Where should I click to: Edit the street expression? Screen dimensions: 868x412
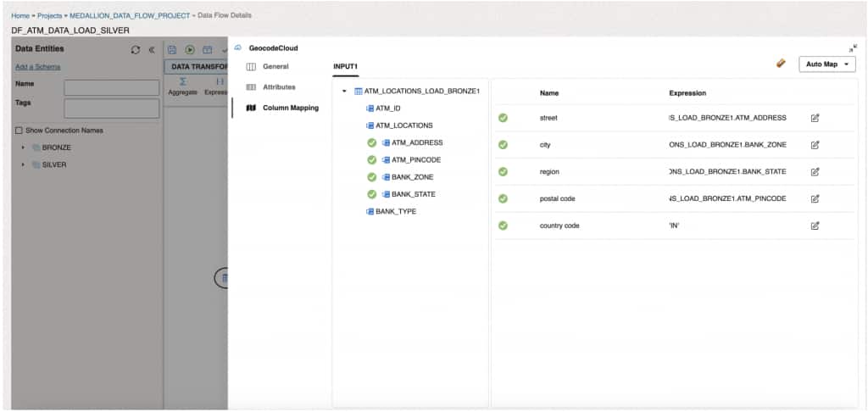(x=815, y=118)
